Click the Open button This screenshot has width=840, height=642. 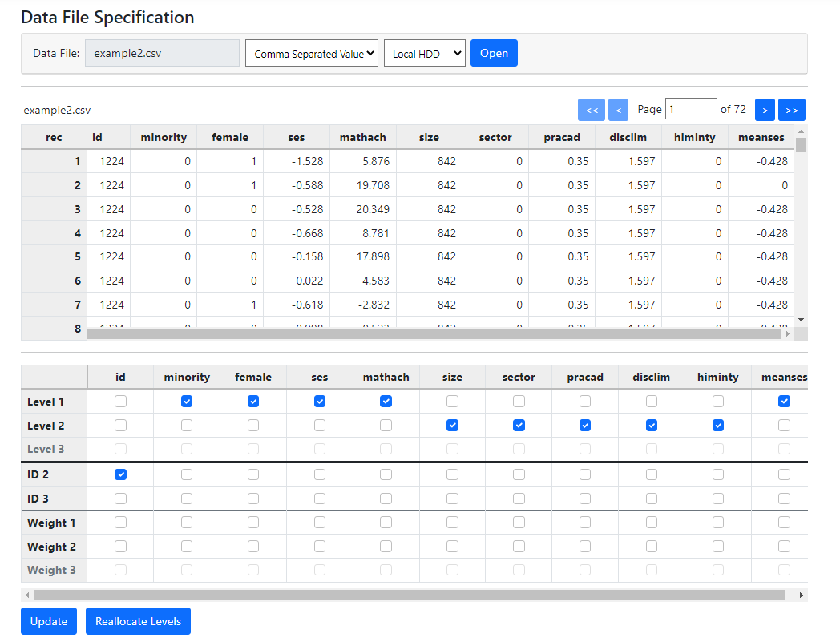point(494,53)
